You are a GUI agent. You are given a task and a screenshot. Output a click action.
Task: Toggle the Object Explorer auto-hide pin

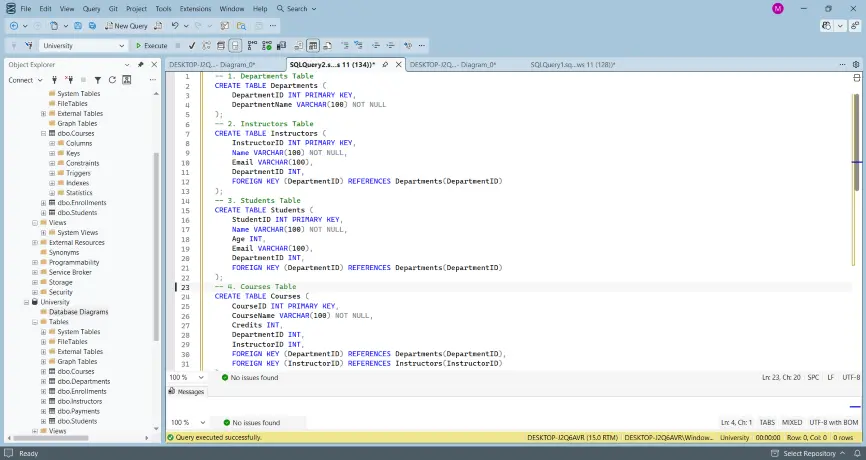pos(140,65)
